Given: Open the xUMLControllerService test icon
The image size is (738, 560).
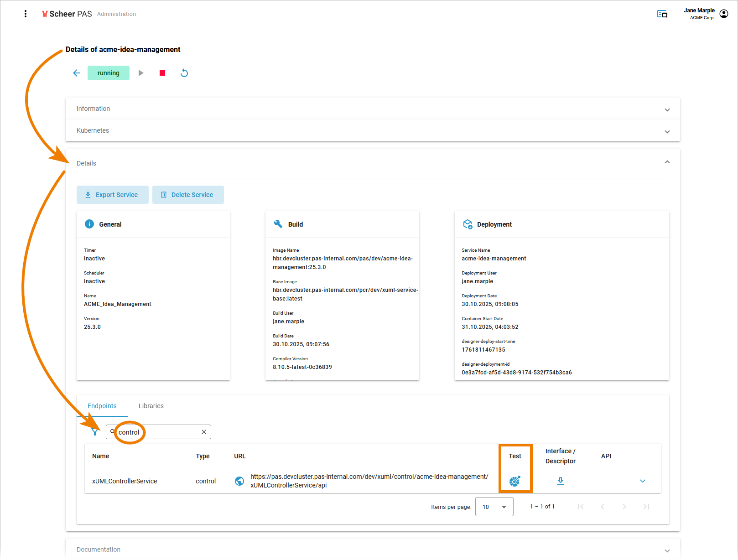Looking at the screenshot, I should coord(515,481).
